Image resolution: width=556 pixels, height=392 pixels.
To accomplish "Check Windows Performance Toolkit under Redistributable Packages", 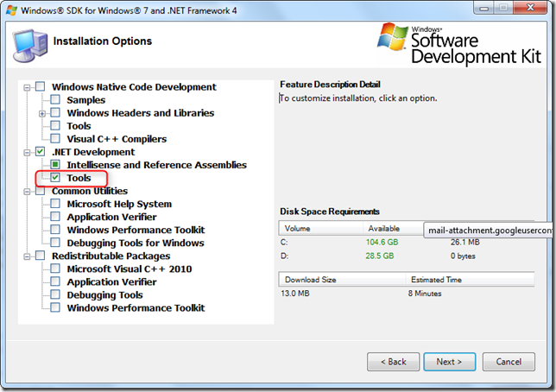I will tap(55, 307).
